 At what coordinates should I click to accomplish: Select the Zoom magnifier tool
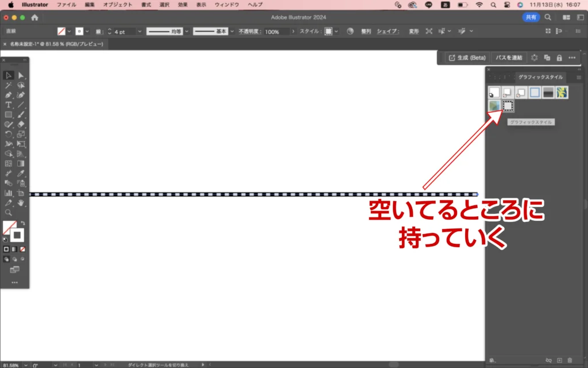9,212
